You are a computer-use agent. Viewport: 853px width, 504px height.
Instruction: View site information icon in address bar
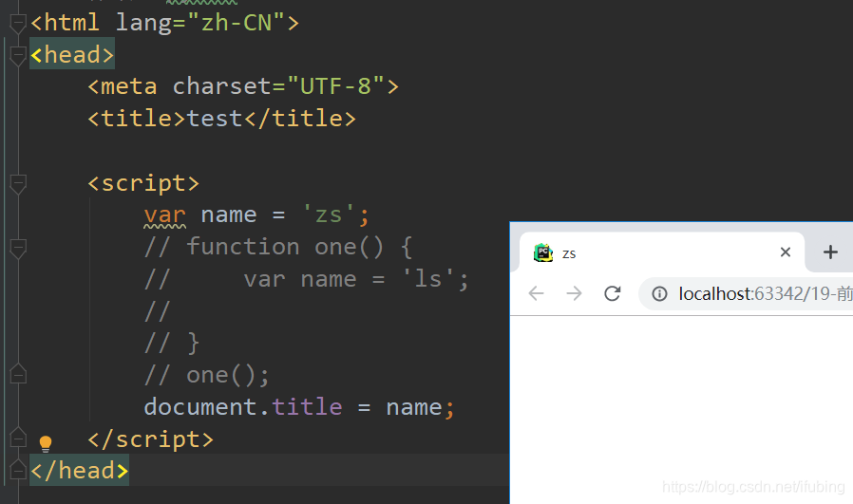[x=659, y=294]
